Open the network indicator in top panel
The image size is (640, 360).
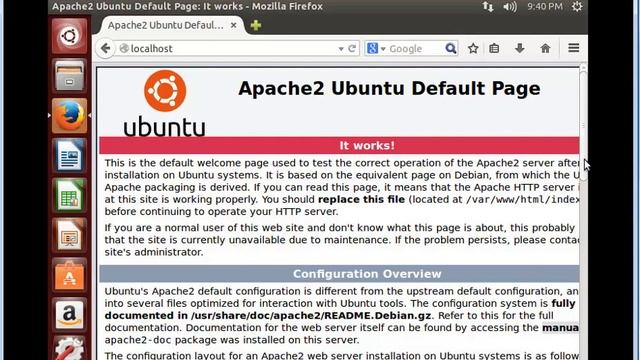click(x=488, y=7)
